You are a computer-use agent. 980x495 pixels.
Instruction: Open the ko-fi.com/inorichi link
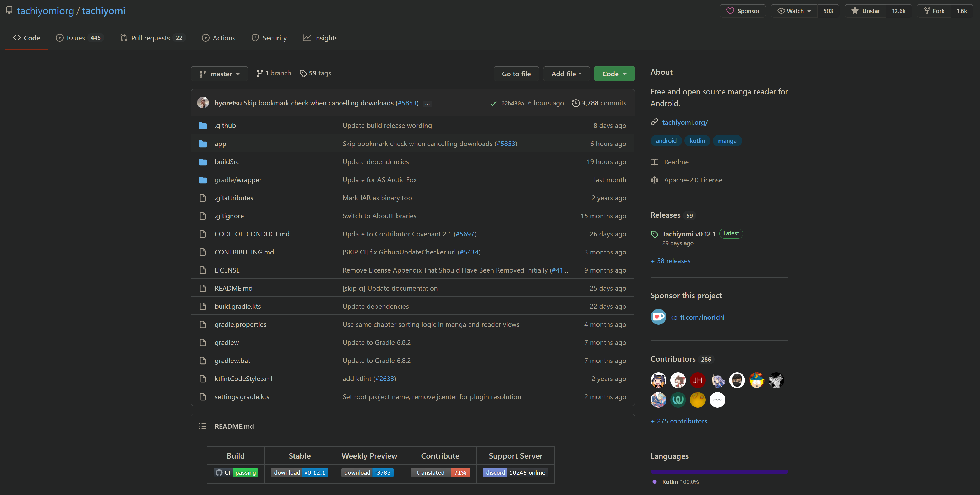(x=697, y=317)
